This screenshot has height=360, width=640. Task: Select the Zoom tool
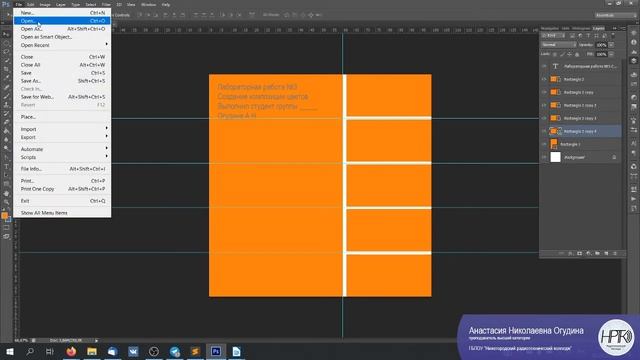pyautogui.click(x=6, y=202)
